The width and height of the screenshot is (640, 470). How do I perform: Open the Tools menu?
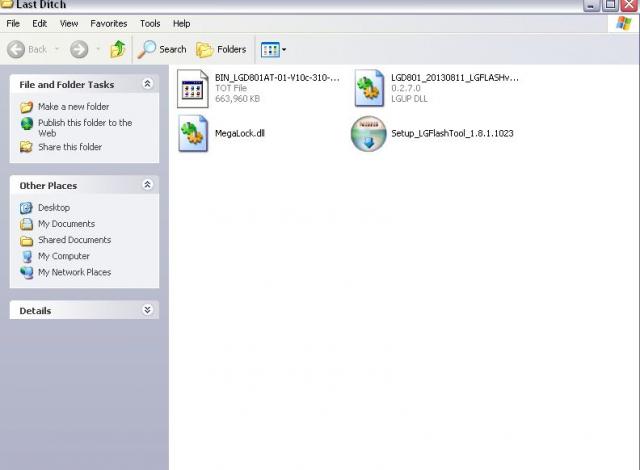(150, 23)
